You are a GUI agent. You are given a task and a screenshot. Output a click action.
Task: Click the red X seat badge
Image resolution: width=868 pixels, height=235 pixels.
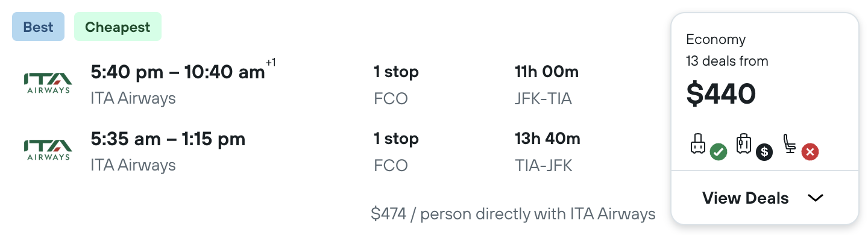click(x=810, y=152)
